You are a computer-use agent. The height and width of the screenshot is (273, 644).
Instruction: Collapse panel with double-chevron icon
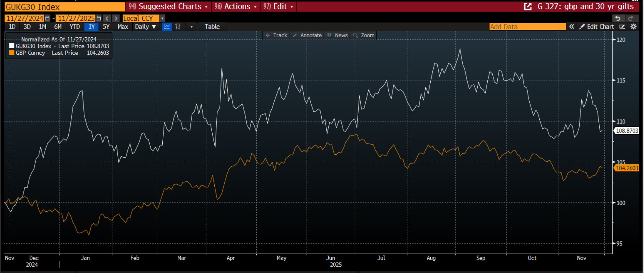(x=572, y=26)
